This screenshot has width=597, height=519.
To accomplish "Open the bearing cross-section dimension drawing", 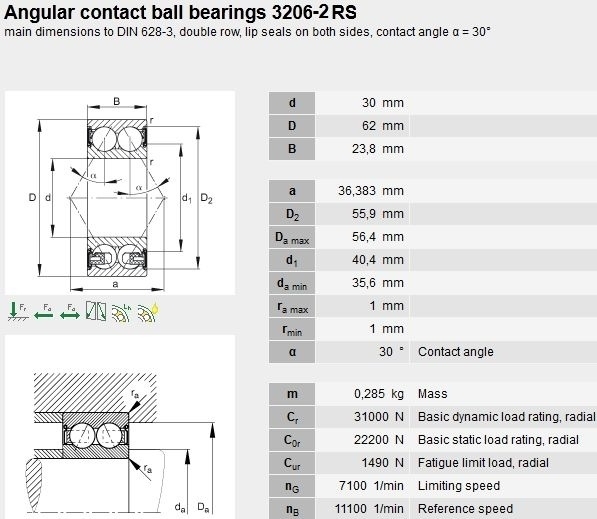I will pyautogui.click(x=120, y=193).
